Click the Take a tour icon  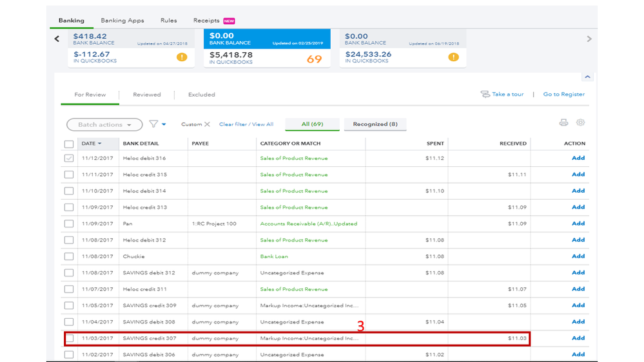485,94
